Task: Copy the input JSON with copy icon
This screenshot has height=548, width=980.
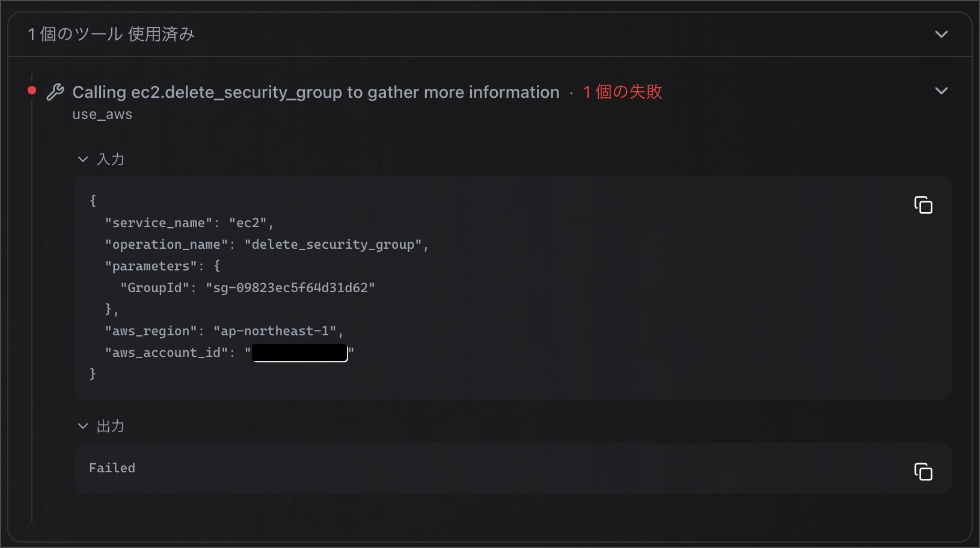Action: 923,205
